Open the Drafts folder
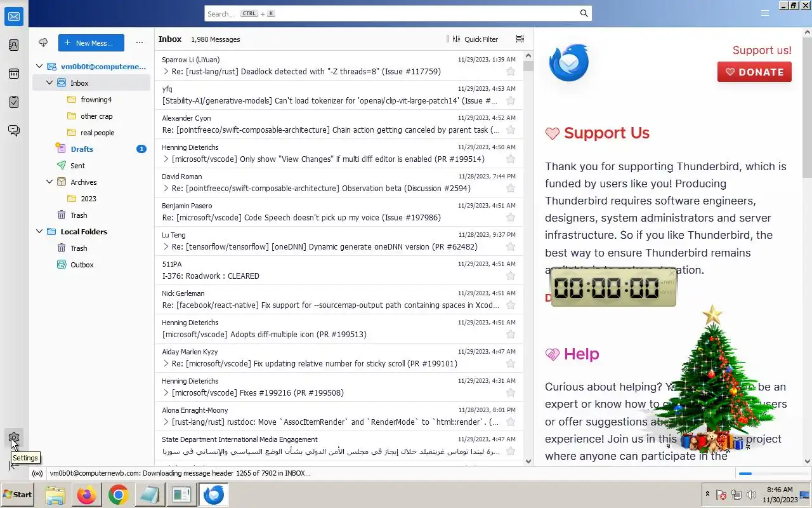Screen dimensions: 812x508 [91, 149]
